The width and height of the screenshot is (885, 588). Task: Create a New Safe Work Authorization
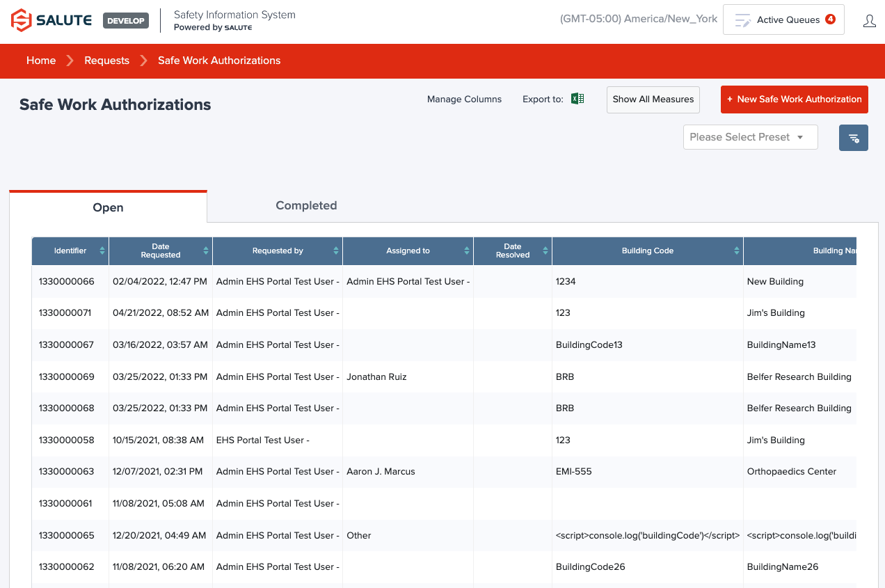coord(794,100)
